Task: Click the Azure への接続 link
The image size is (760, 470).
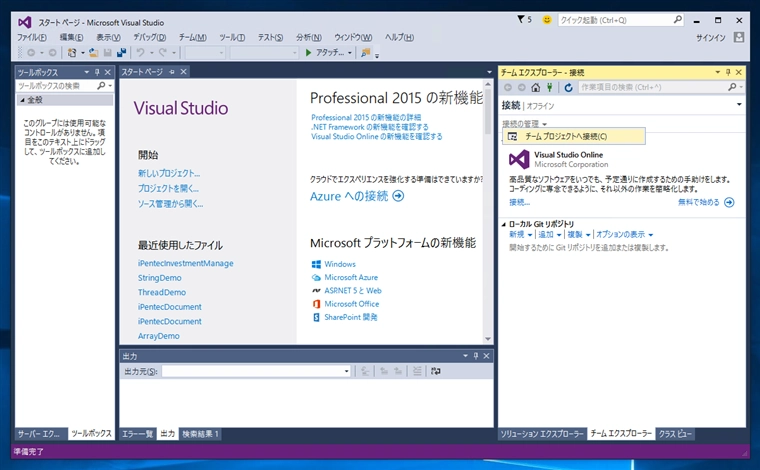Action: coord(349,196)
